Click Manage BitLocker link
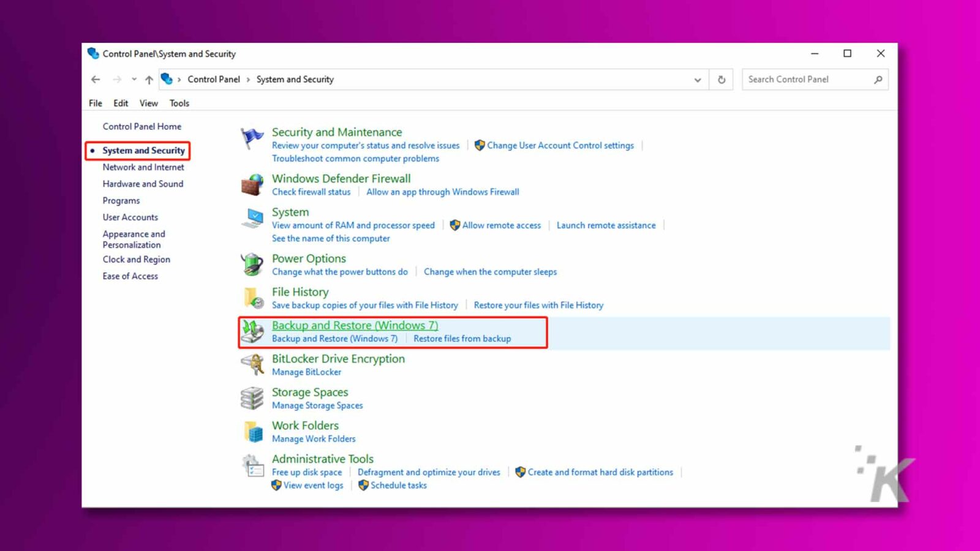The width and height of the screenshot is (980, 551). coord(307,372)
